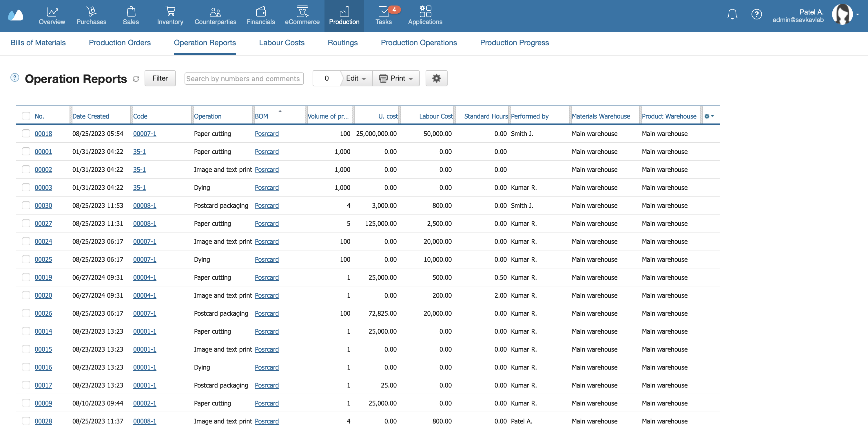Expand the Edit dropdown
The width and height of the screenshot is (868, 429).
[x=356, y=78]
